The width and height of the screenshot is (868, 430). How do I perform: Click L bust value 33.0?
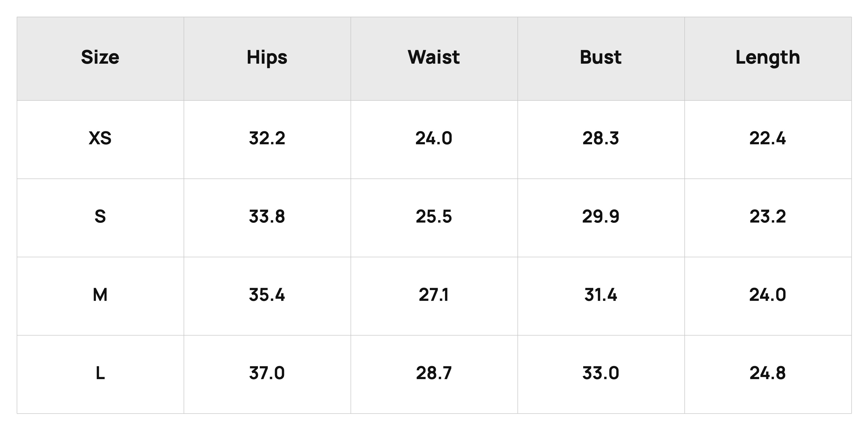[x=600, y=373]
